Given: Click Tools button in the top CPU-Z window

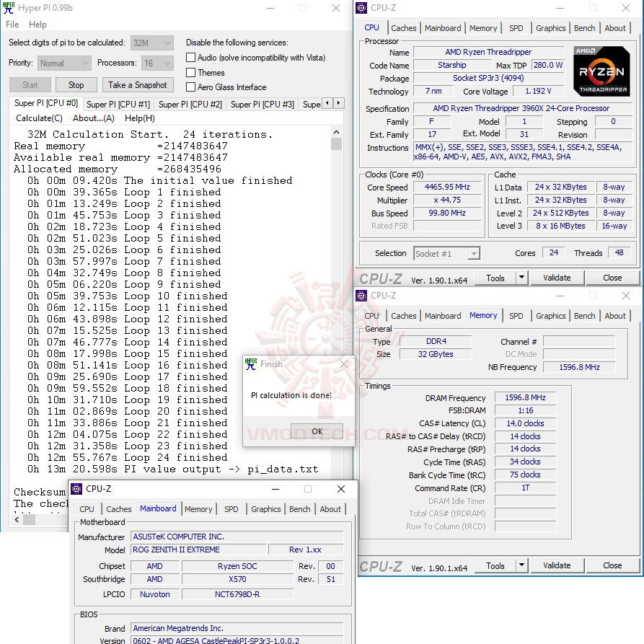Looking at the screenshot, I should pyautogui.click(x=495, y=278).
